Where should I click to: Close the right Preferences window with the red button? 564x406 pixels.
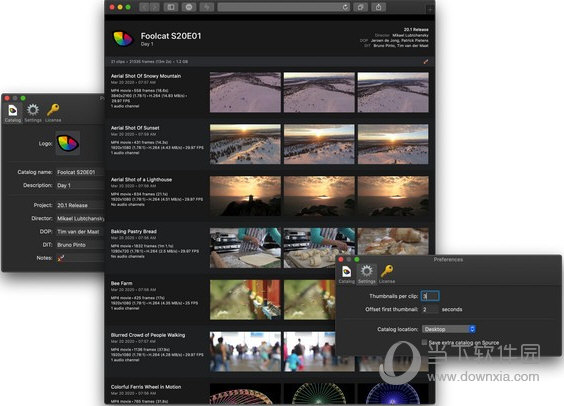point(341,259)
